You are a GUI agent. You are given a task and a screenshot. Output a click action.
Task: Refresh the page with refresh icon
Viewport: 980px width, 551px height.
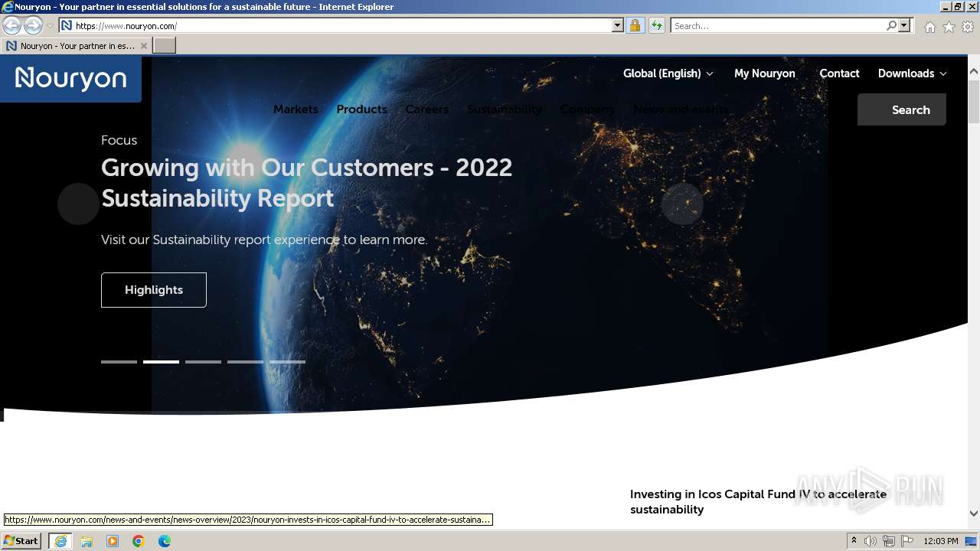(656, 25)
